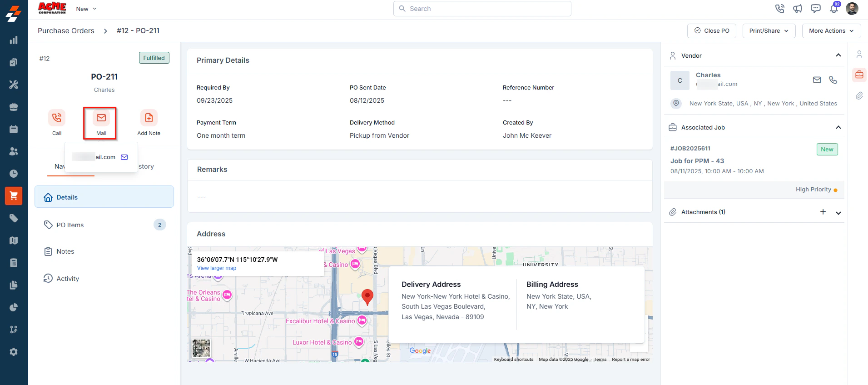Click the red map location marker

pos(367,297)
